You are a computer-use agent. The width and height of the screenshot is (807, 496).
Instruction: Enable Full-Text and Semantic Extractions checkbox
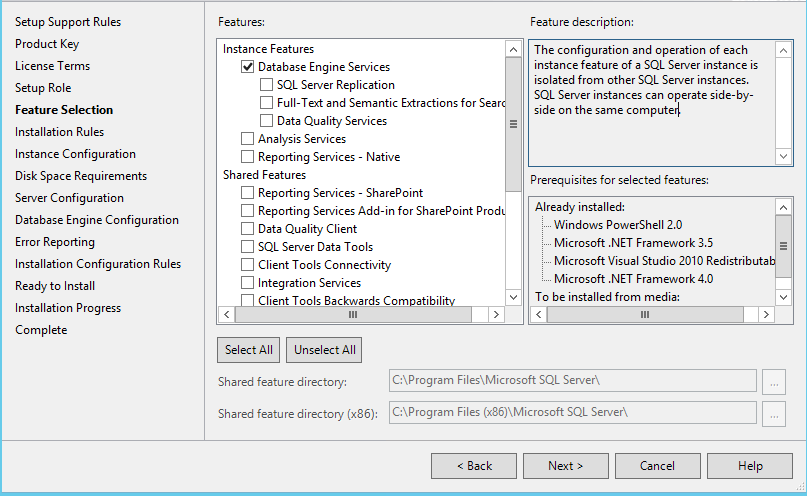pos(266,103)
